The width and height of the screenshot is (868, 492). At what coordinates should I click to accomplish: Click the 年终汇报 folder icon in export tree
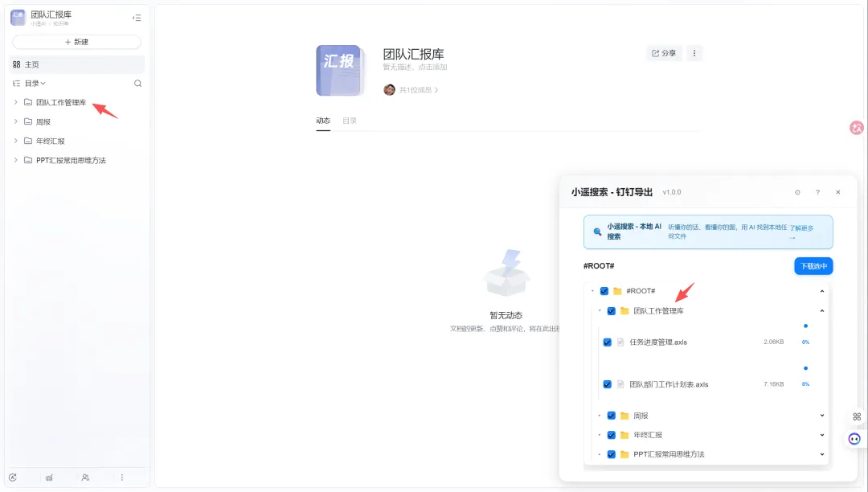click(625, 436)
